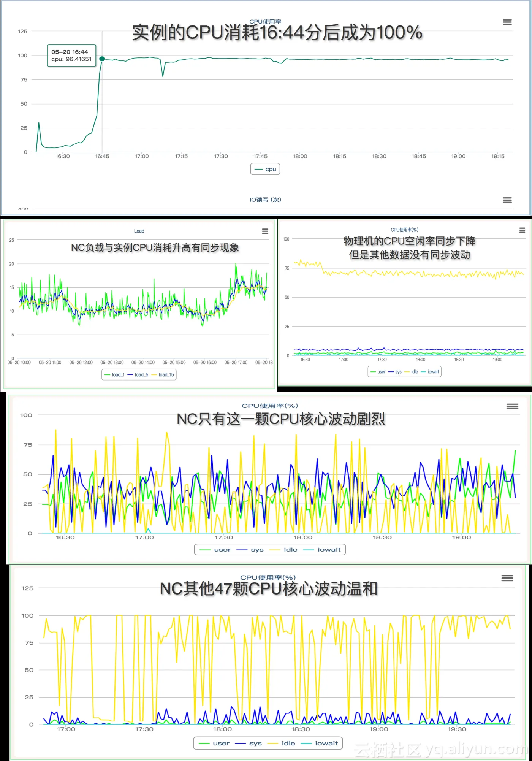Image resolution: width=532 pixels, height=761 pixels.
Task: Toggle the idle series in the physical machine CPU chart
Action: [x=411, y=372]
